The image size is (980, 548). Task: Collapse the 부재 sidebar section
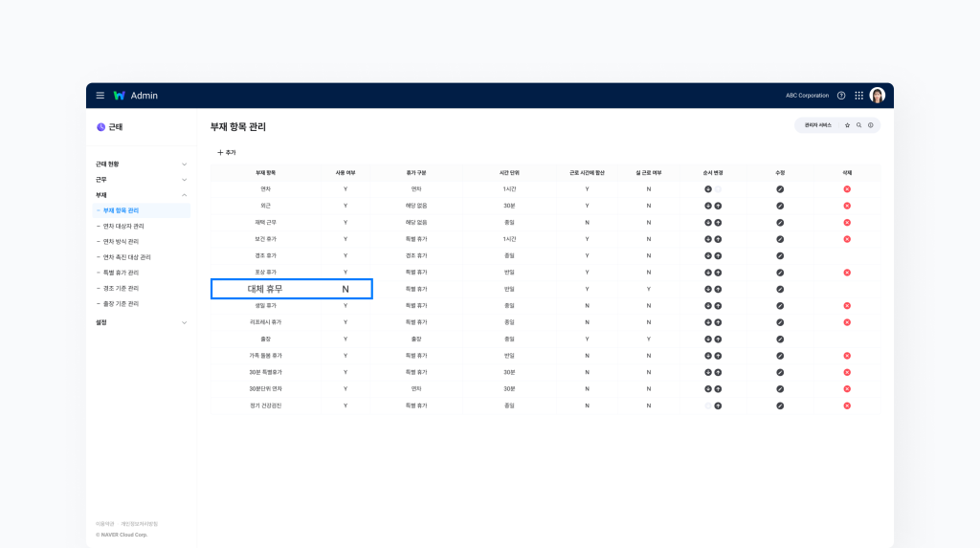[x=185, y=195]
